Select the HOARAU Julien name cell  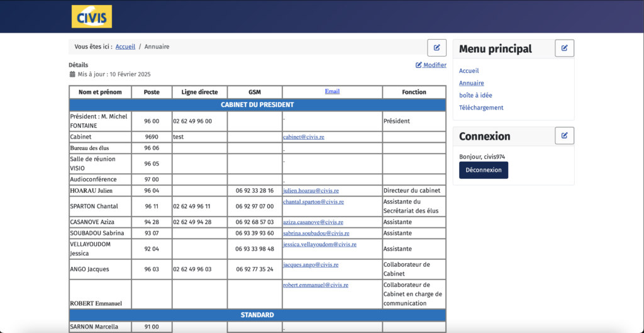(x=100, y=191)
